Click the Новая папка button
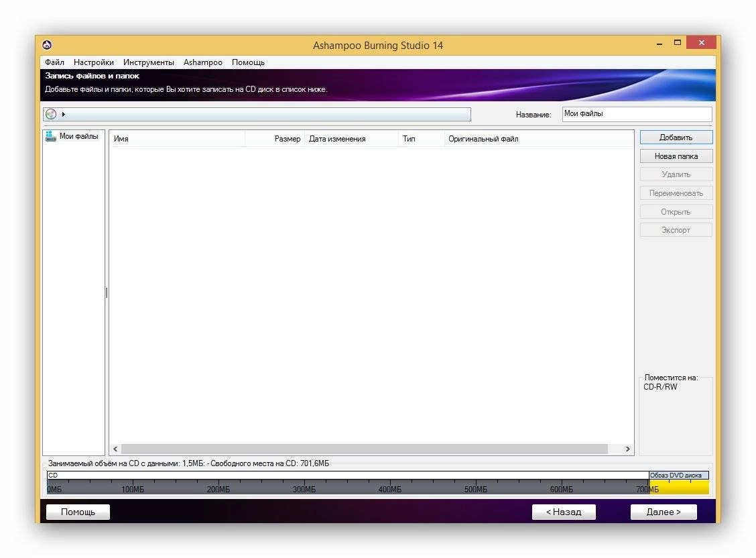The height and width of the screenshot is (558, 756). click(676, 156)
